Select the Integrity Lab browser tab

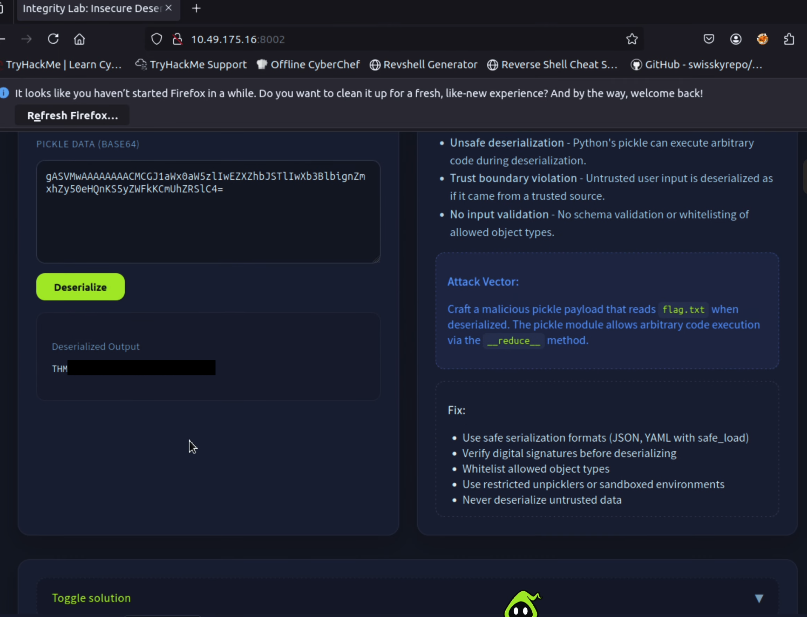[90, 9]
